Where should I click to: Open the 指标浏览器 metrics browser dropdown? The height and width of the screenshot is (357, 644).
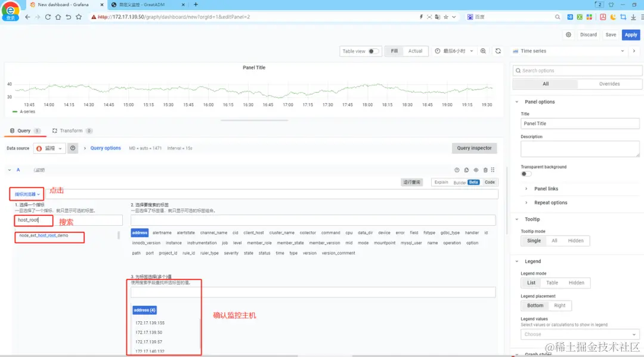tap(27, 194)
